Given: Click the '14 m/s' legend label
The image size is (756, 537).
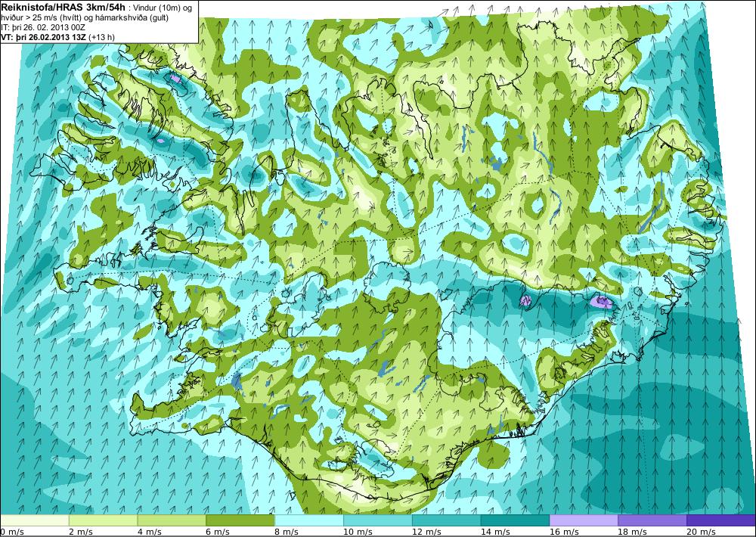Looking at the screenshot, I should point(495,532).
